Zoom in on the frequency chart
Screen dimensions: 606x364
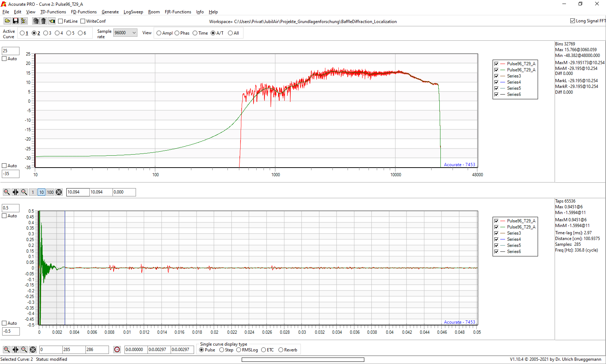pyautogui.click(x=6, y=192)
